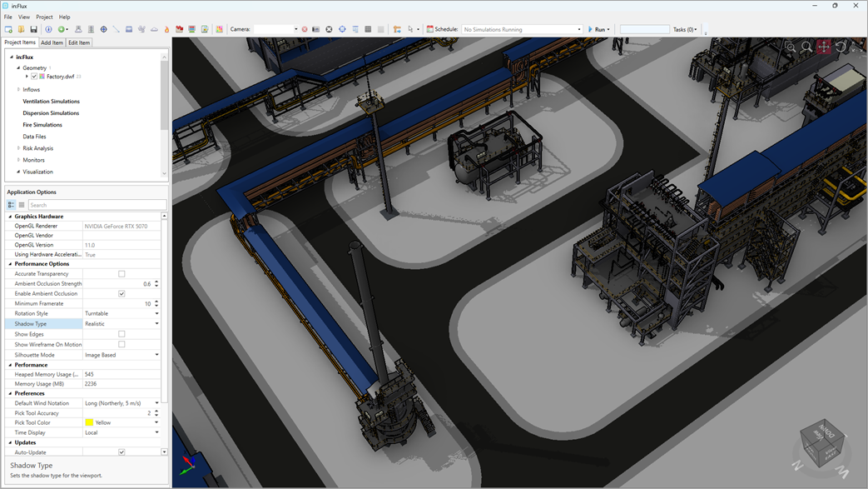868x489 pixels.
Task: Click the red-green stacked layers toolbar icon
Action: [x=192, y=29]
